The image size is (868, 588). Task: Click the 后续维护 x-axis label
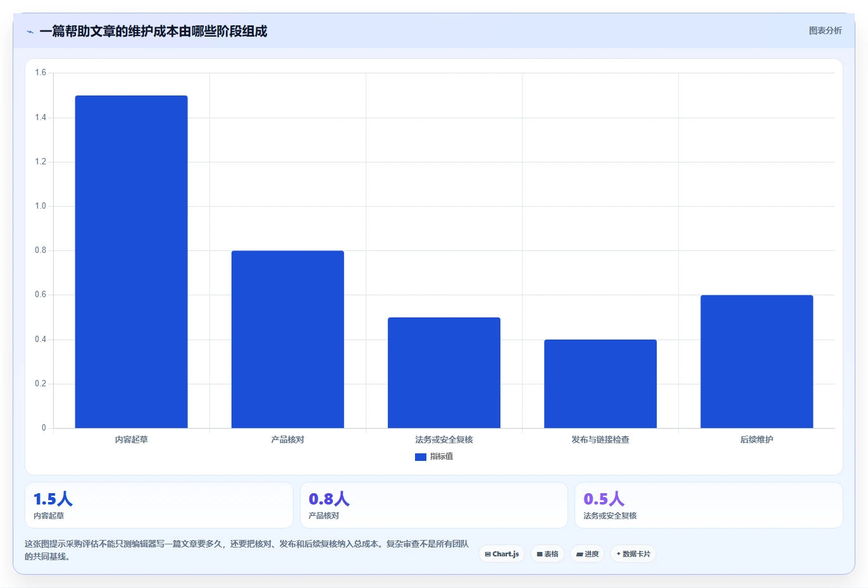point(757,439)
